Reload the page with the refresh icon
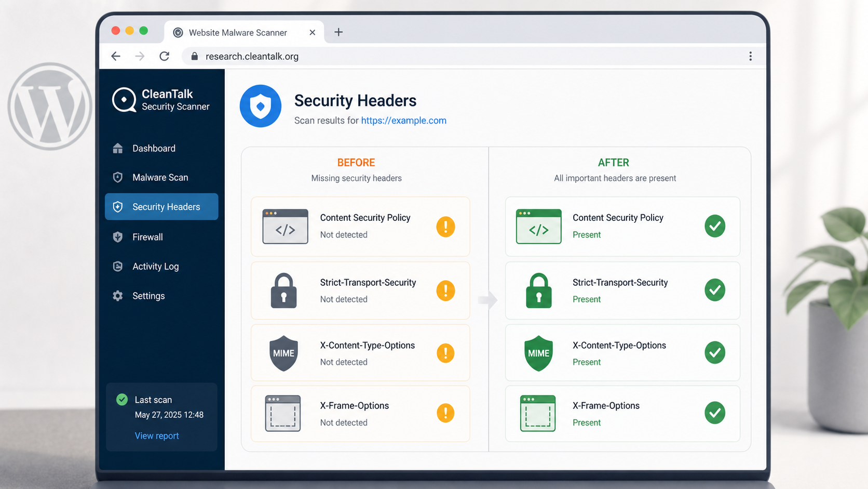The image size is (868, 489). tap(165, 56)
